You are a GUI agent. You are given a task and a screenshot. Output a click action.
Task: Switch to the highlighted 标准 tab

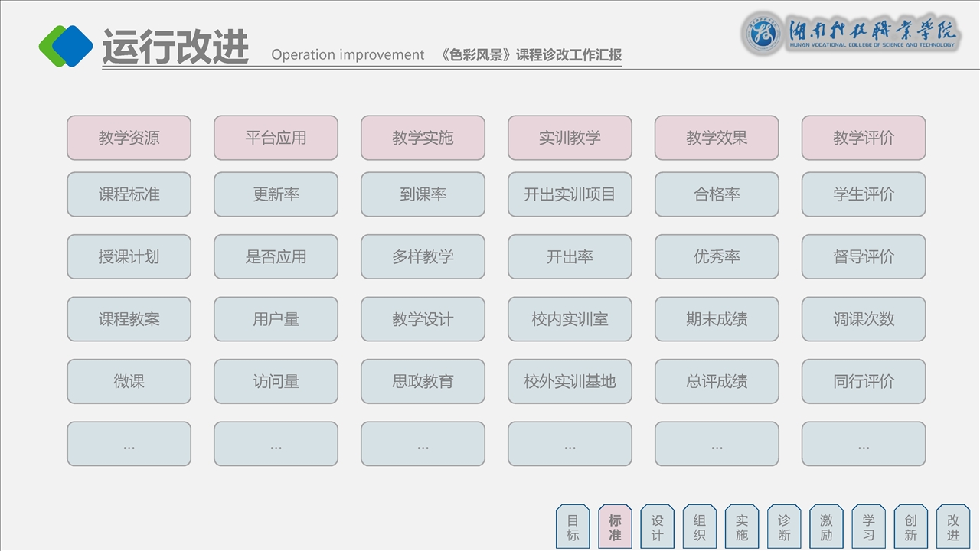point(615,527)
